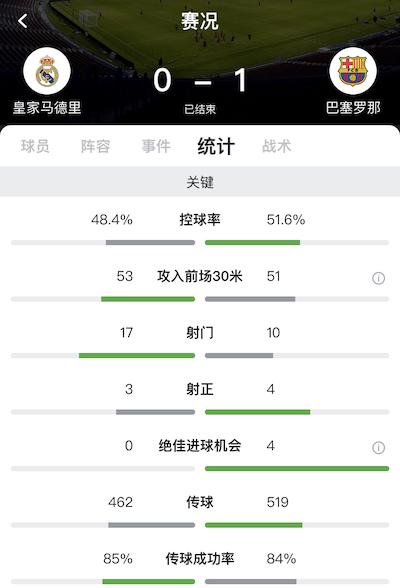The width and height of the screenshot is (400, 588).
Task: Tap Barcelona's green 控球率 bar
Action: 252,243
